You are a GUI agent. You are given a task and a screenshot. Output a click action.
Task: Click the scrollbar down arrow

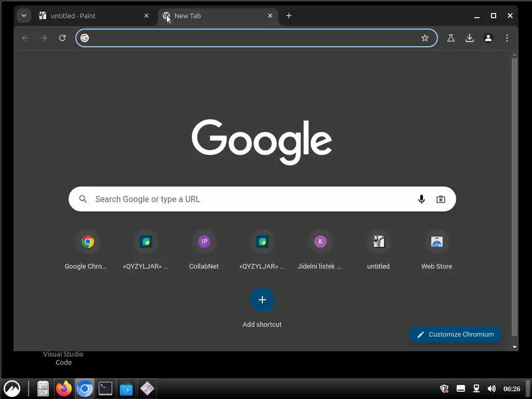tap(515, 347)
